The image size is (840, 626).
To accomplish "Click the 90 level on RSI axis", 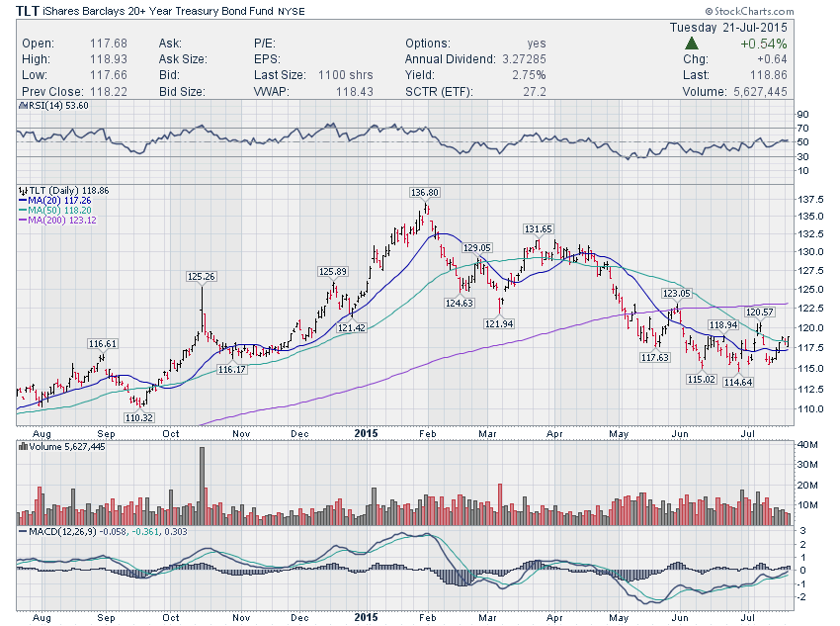I will (803, 114).
